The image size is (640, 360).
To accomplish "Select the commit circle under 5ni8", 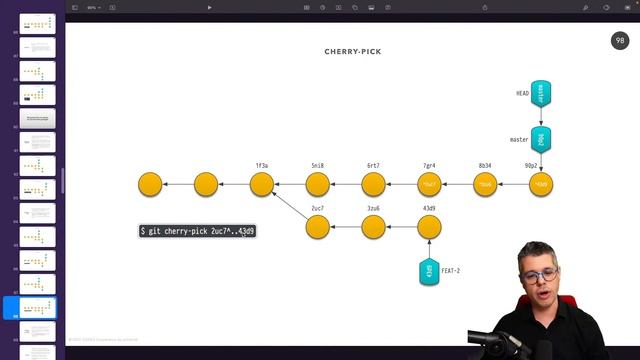I will click(x=318, y=184).
